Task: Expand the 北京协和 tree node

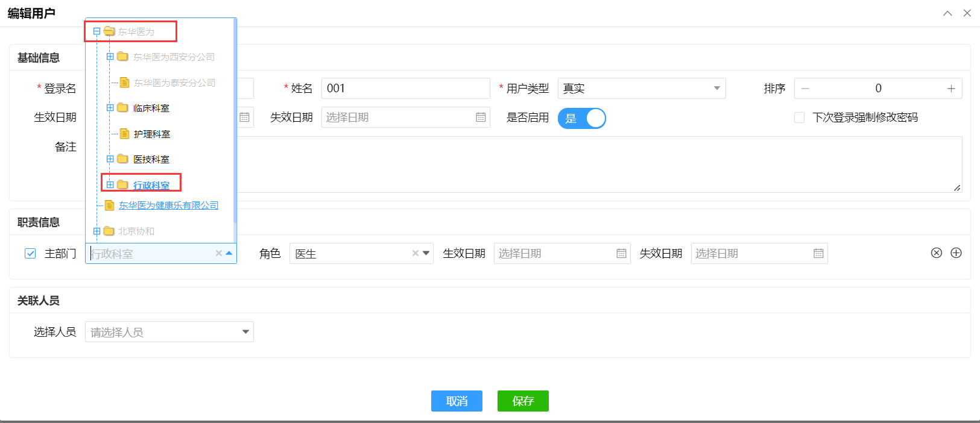Action: (x=96, y=231)
